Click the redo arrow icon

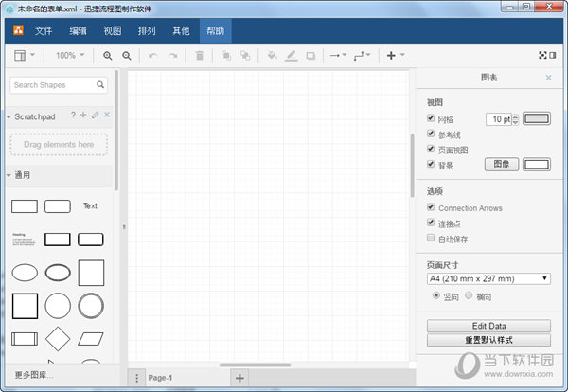(173, 56)
